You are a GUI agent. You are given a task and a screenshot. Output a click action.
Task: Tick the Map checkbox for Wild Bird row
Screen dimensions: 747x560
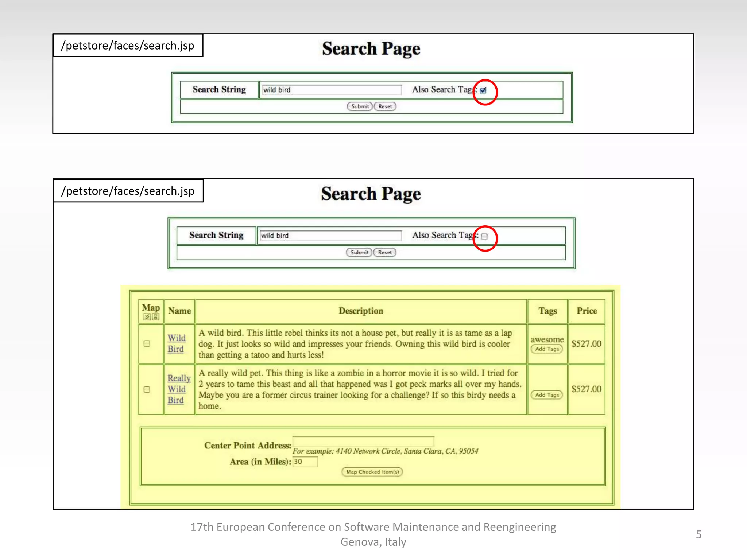pos(147,343)
